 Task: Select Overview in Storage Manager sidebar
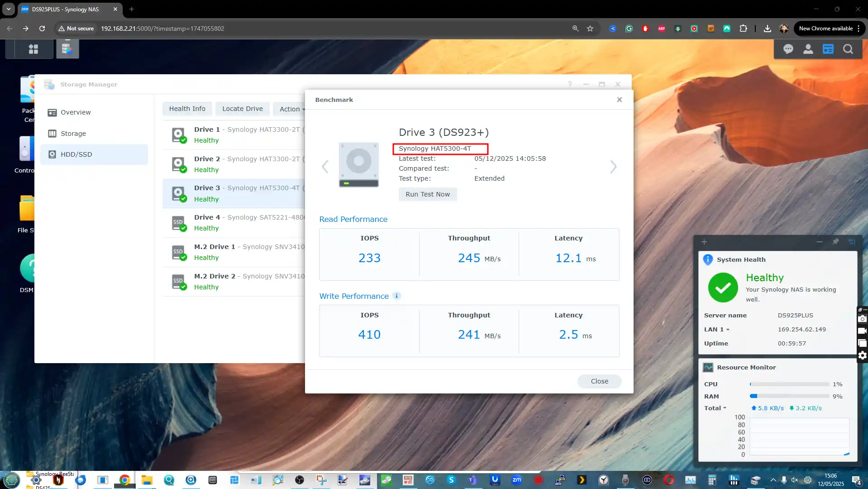point(94,112)
